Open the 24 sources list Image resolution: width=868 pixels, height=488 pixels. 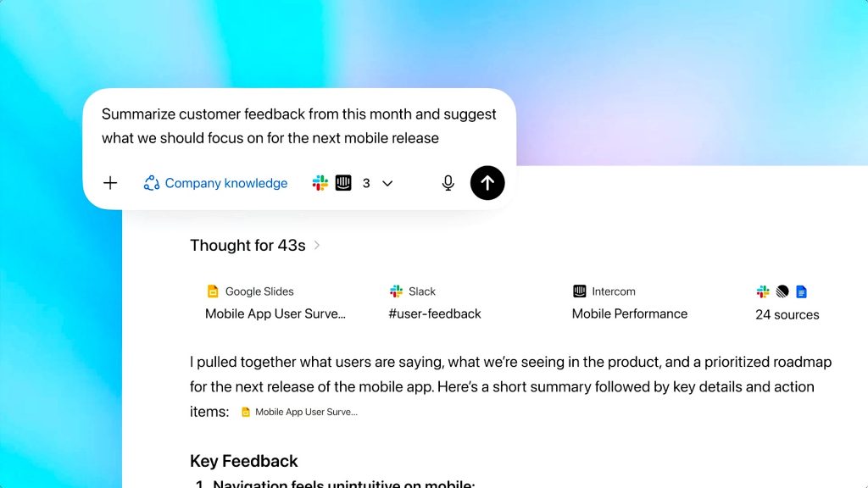[787, 314]
